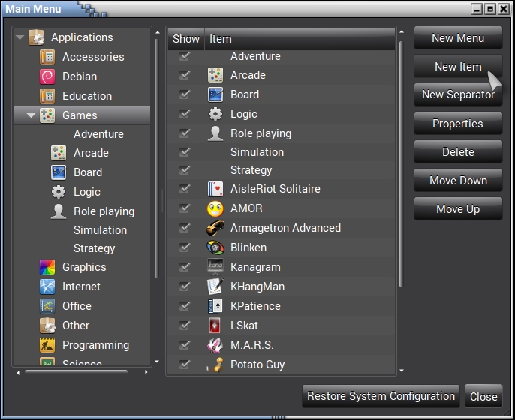The width and height of the screenshot is (515, 420).
Task: Click the Debian swirl icon in sidebar
Action: click(47, 76)
